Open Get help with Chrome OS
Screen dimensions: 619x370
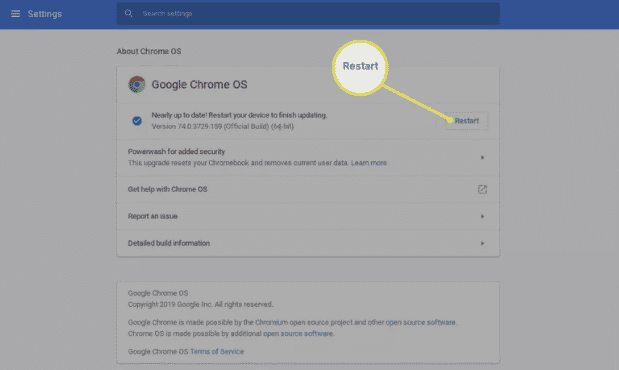pyautogui.click(x=308, y=190)
